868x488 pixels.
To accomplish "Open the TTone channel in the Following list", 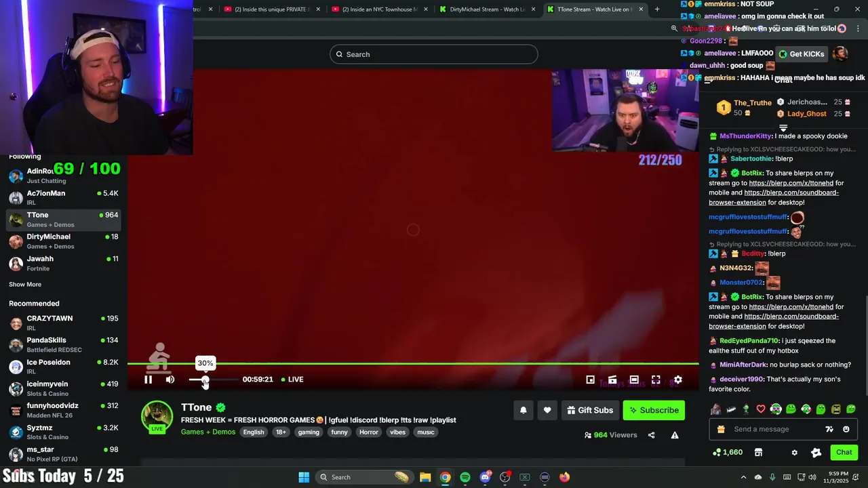I will point(64,219).
